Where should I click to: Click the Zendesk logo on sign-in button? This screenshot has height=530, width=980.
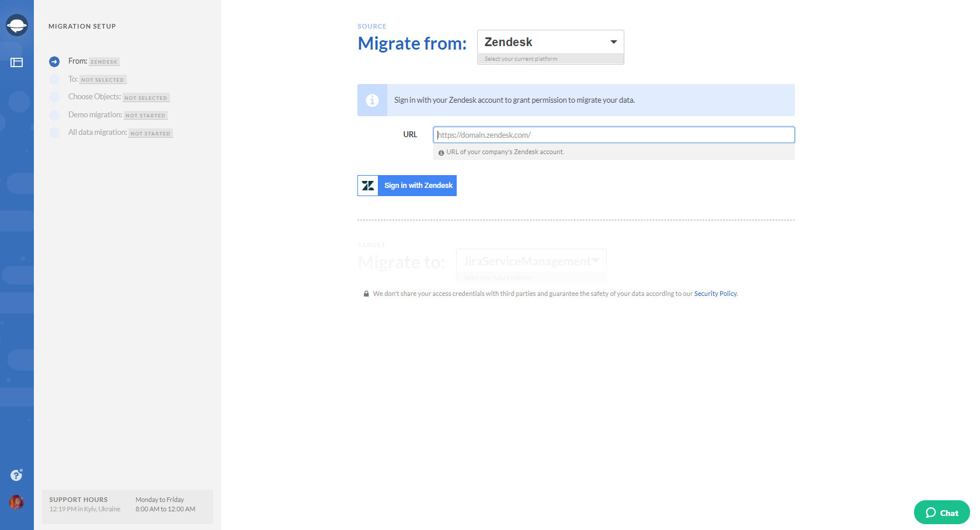pyautogui.click(x=368, y=186)
